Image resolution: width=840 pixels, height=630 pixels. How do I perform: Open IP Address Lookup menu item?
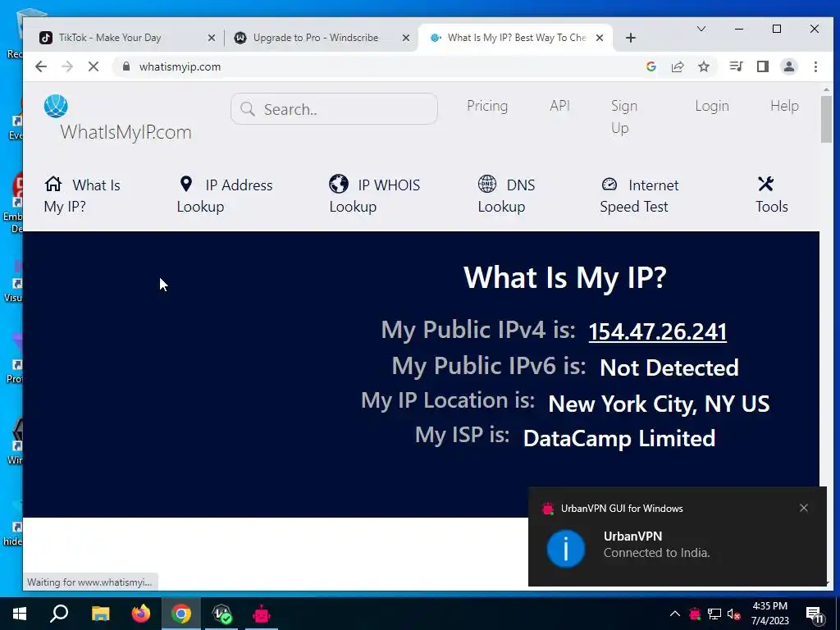coord(225,195)
